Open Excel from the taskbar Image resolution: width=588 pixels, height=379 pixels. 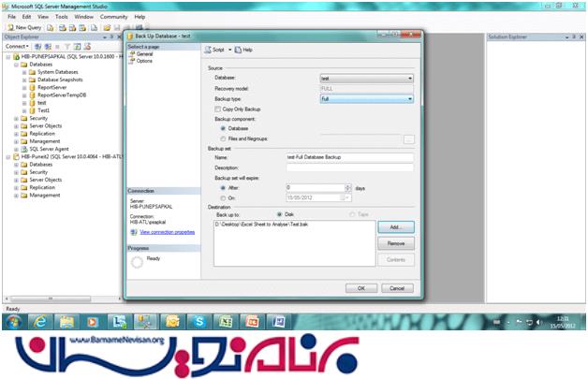coord(225,322)
